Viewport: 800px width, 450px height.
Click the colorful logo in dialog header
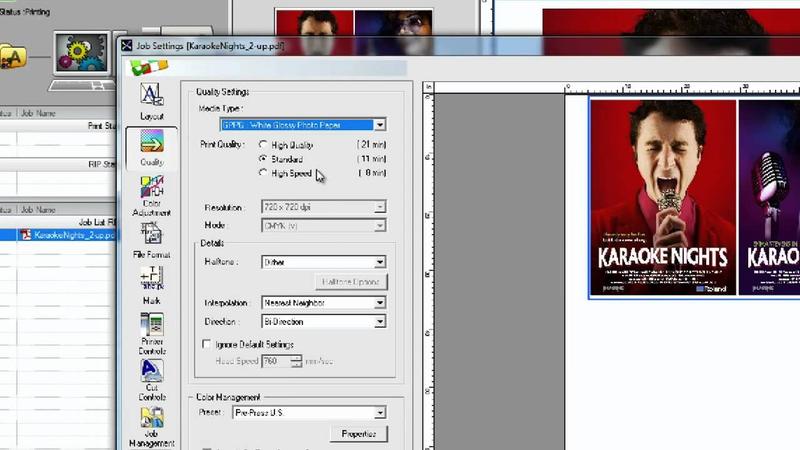148,67
